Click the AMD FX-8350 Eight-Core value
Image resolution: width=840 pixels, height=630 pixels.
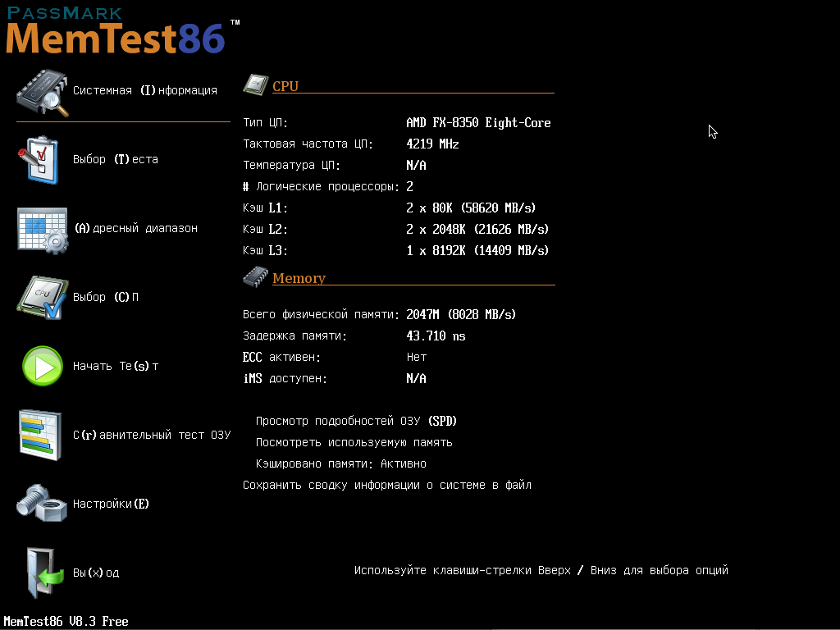point(478,123)
